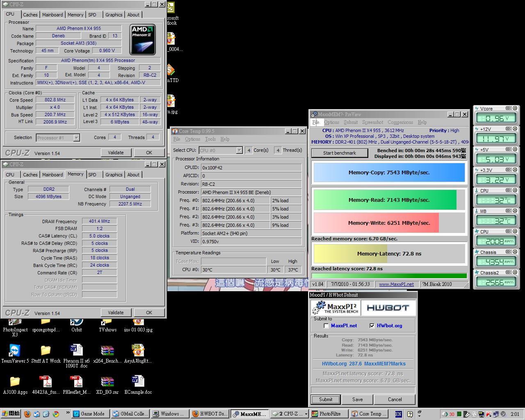Open Graphics tab in lower CPU-Z window
The width and height of the screenshot is (525, 420).
(x=114, y=175)
